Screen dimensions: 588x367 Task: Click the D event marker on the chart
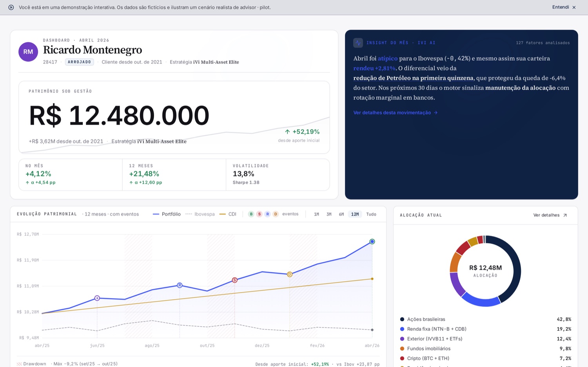[290, 274]
